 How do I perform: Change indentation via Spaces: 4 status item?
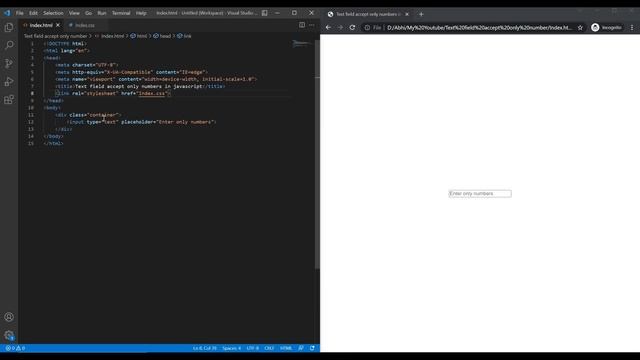click(x=231, y=348)
